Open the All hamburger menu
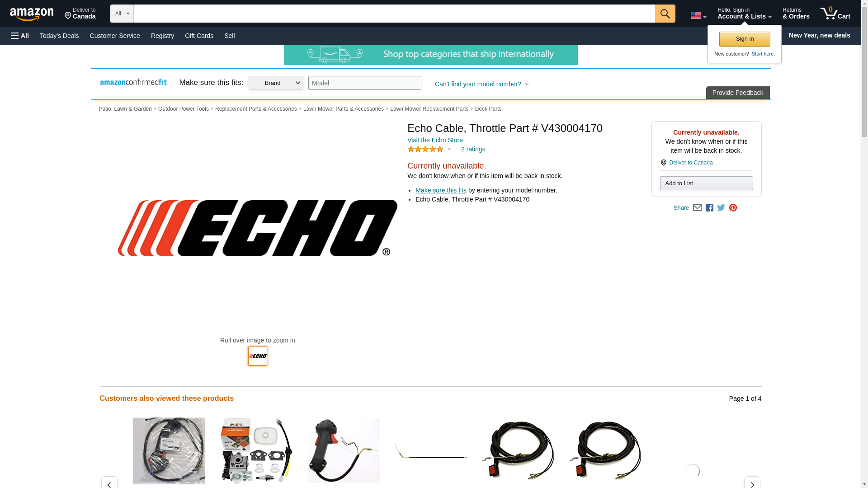 pyautogui.click(x=20, y=36)
